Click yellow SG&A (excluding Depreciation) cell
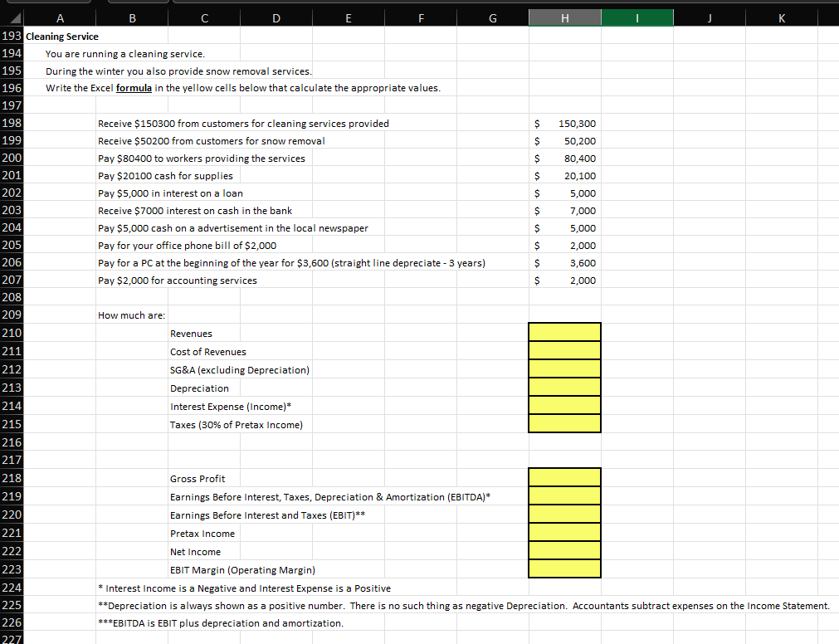Viewport: 839px width, 644px height. tap(564, 368)
